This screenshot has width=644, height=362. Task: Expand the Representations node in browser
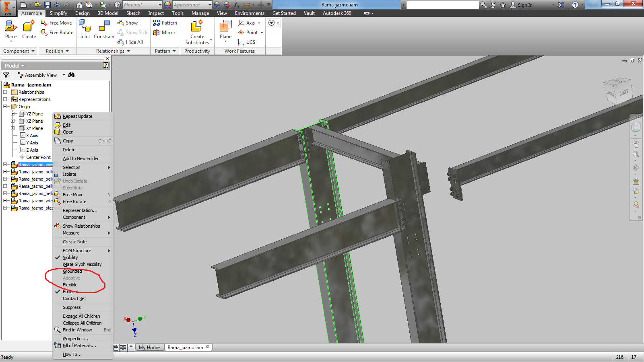click(x=5, y=99)
